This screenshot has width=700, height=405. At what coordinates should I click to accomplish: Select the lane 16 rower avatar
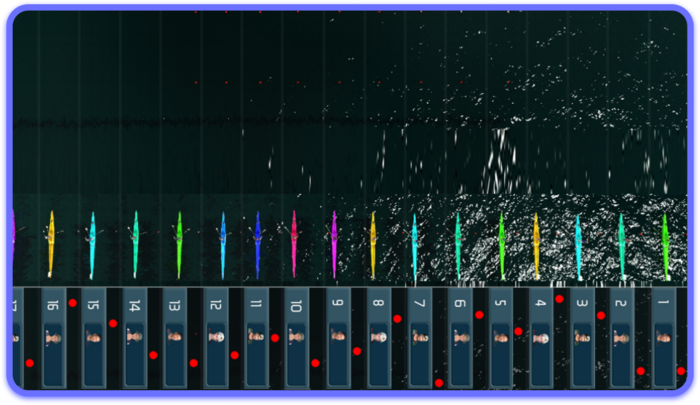tap(52, 337)
